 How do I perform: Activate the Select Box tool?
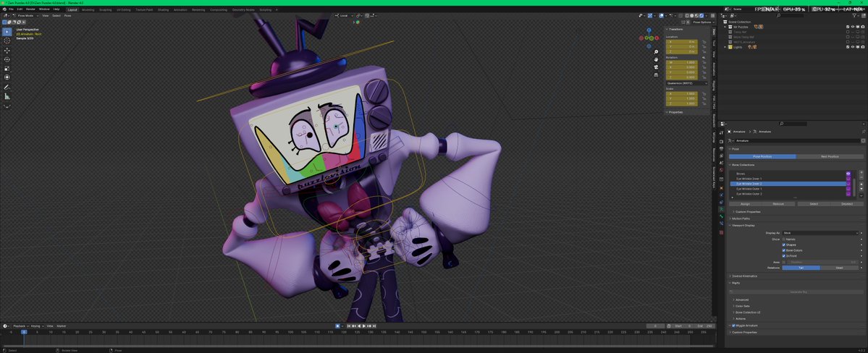pos(7,32)
